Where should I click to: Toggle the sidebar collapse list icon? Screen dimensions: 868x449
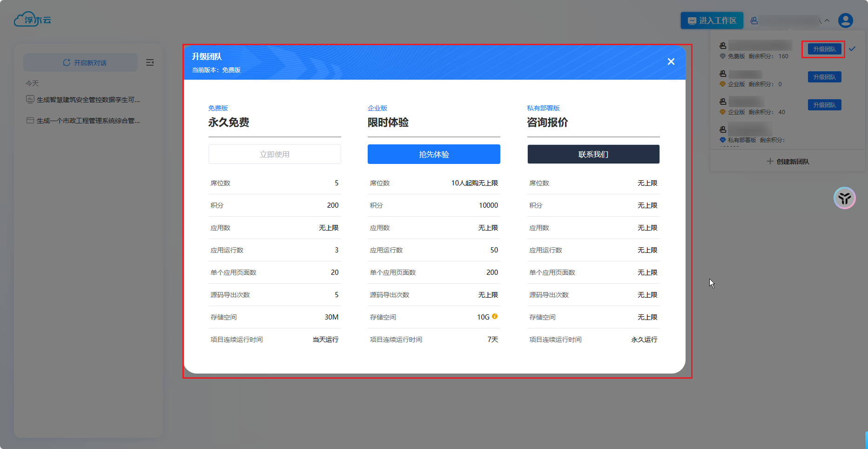point(150,62)
